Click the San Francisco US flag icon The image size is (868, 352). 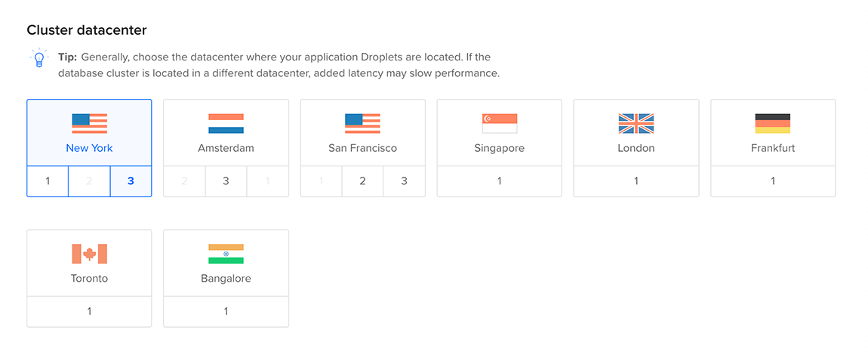(362, 124)
